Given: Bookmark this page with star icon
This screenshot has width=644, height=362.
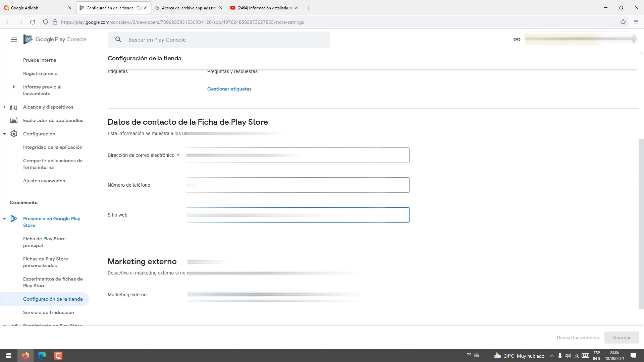Looking at the screenshot, I should pyautogui.click(x=623, y=22).
